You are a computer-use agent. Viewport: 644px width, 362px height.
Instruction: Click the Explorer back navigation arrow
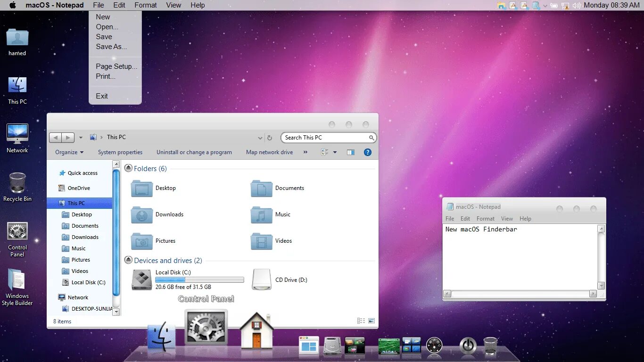click(x=56, y=138)
